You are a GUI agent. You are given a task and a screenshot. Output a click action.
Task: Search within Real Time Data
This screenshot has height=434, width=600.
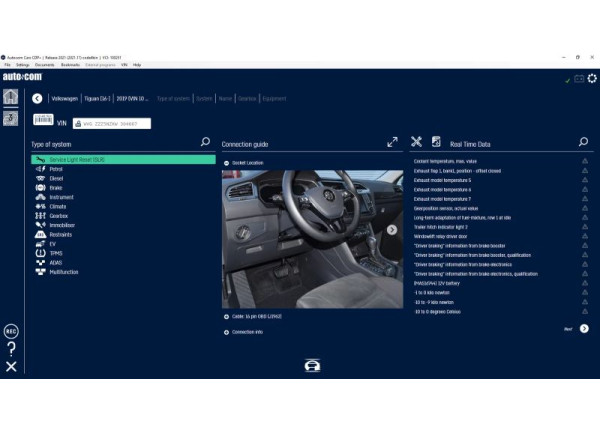pos(584,143)
